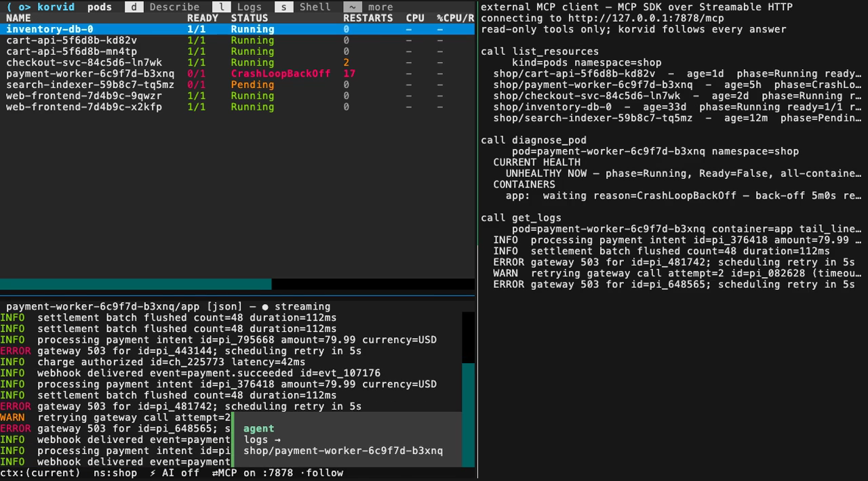Click the 0/1 ready cell for payment-worker
Screen dimensions: 868x481
(x=197, y=74)
